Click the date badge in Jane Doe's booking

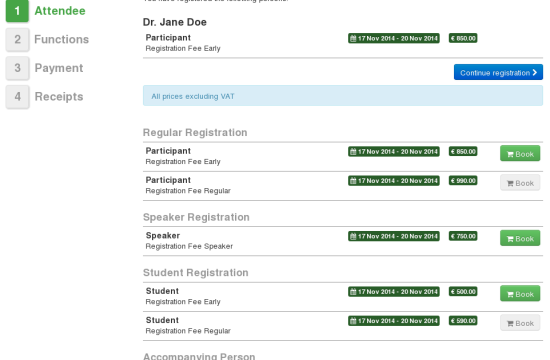coord(394,38)
